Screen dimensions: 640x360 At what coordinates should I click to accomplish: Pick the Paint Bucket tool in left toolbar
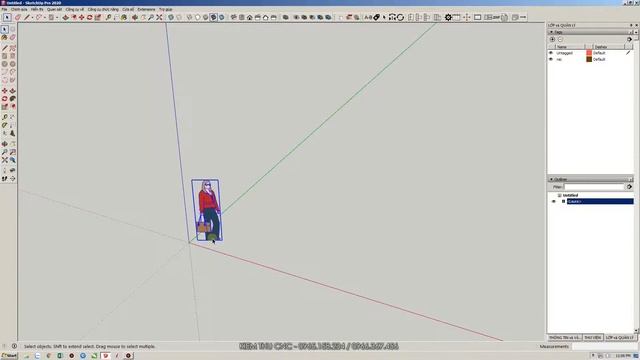(4, 38)
